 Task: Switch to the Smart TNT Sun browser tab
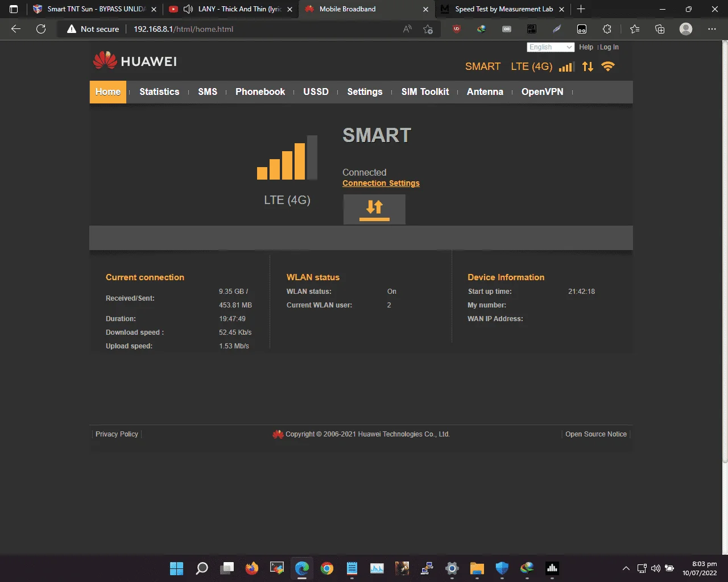pos(94,9)
